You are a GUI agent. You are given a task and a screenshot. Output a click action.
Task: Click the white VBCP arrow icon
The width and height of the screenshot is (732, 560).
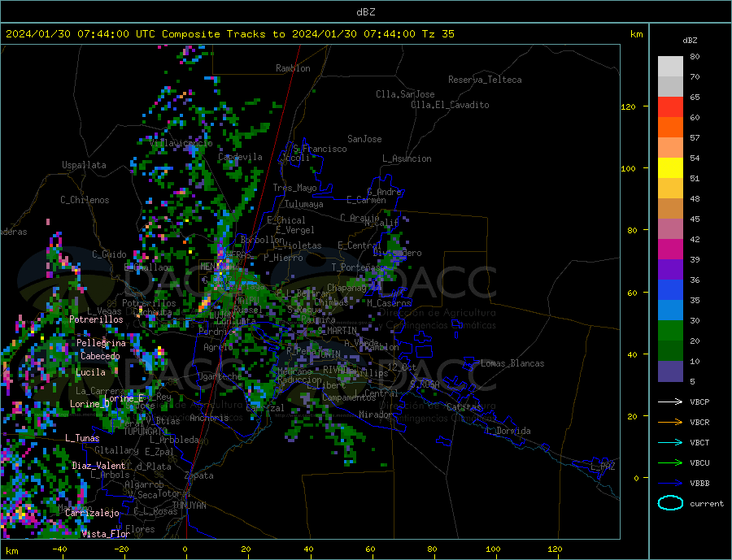click(670, 402)
